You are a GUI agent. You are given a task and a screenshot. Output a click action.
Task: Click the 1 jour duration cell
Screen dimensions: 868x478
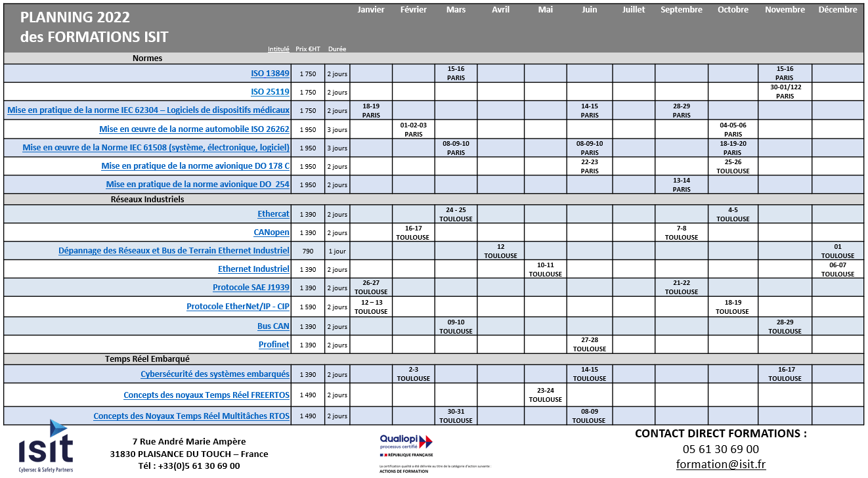coord(337,251)
